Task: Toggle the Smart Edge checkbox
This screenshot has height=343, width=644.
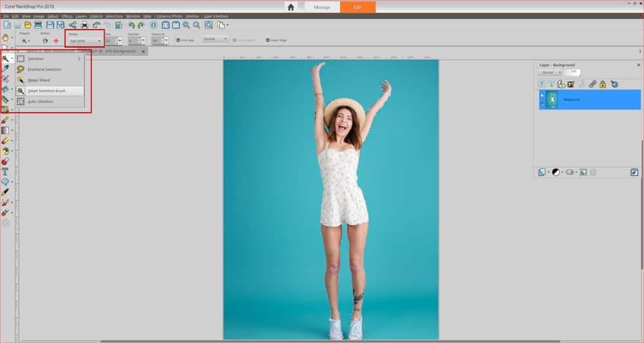Action: click(269, 40)
